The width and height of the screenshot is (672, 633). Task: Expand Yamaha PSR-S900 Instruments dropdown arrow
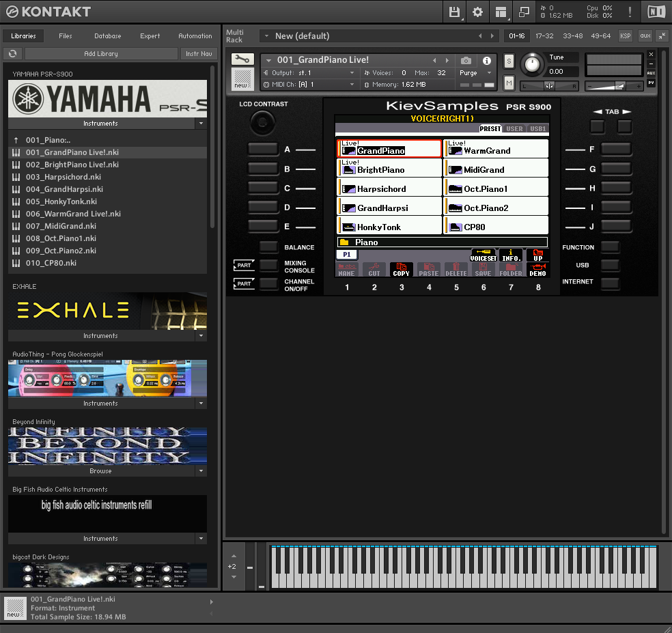tap(201, 124)
